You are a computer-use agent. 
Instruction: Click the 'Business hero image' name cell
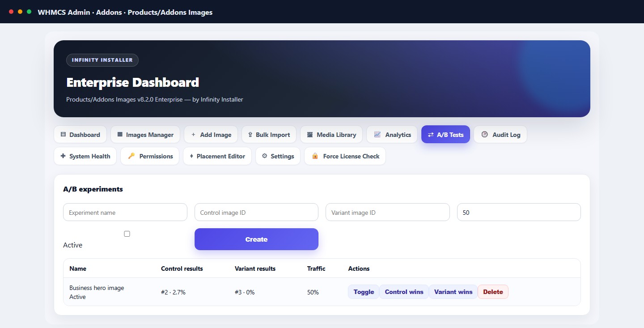[x=97, y=288]
